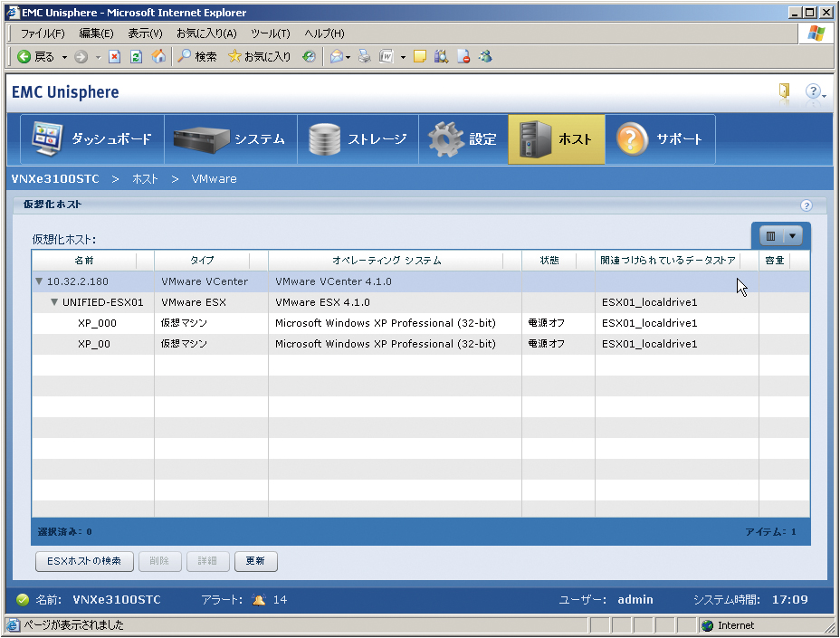This screenshot has height=638, width=840.
Task: Open IE search (検索) button
Action: coord(197,57)
